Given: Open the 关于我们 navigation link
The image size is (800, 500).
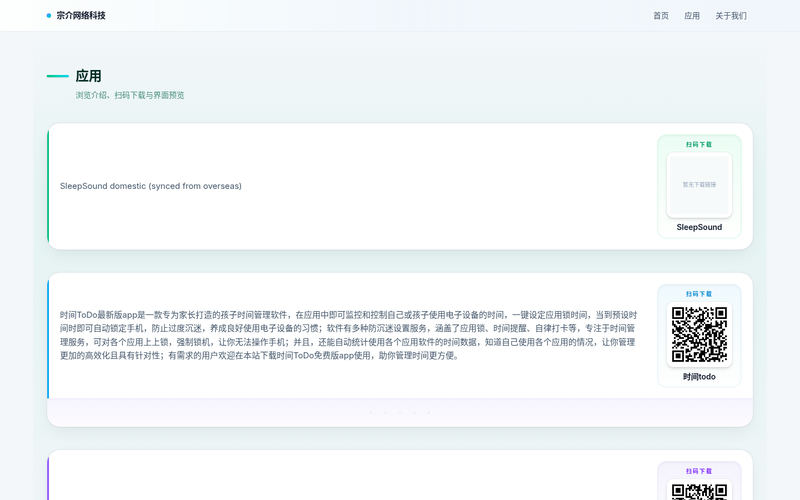Looking at the screenshot, I should pyautogui.click(x=731, y=16).
